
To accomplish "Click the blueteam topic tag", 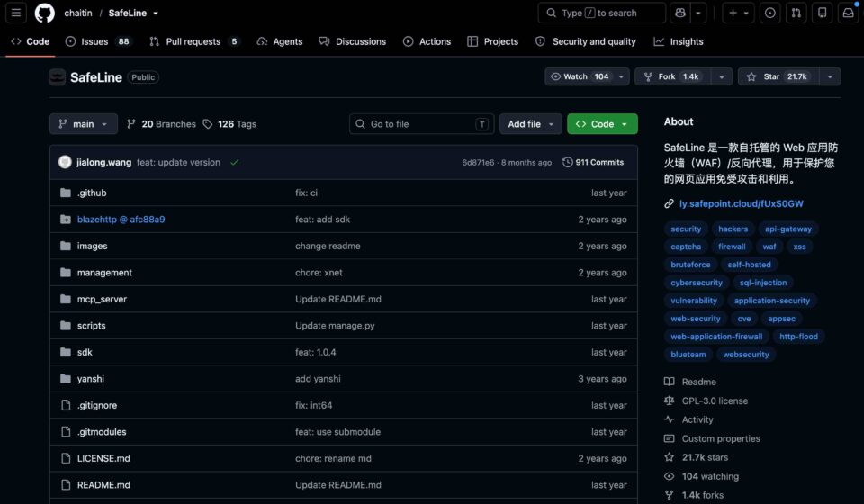I will click(688, 355).
